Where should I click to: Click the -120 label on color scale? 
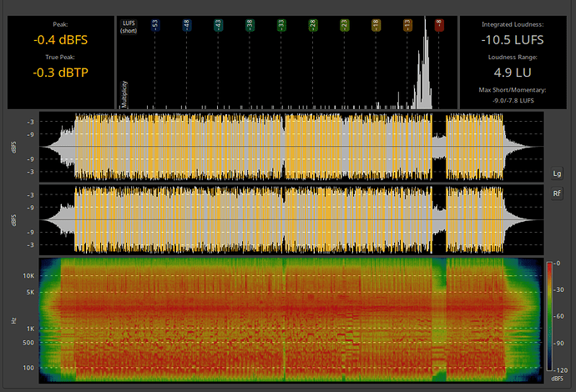[x=561, y=370]
